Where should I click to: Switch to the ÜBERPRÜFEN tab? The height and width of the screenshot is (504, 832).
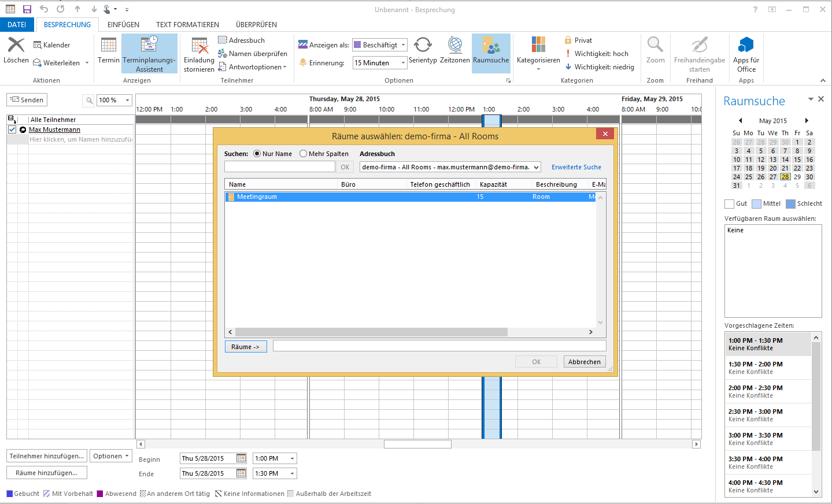click(x=256, y=25)
